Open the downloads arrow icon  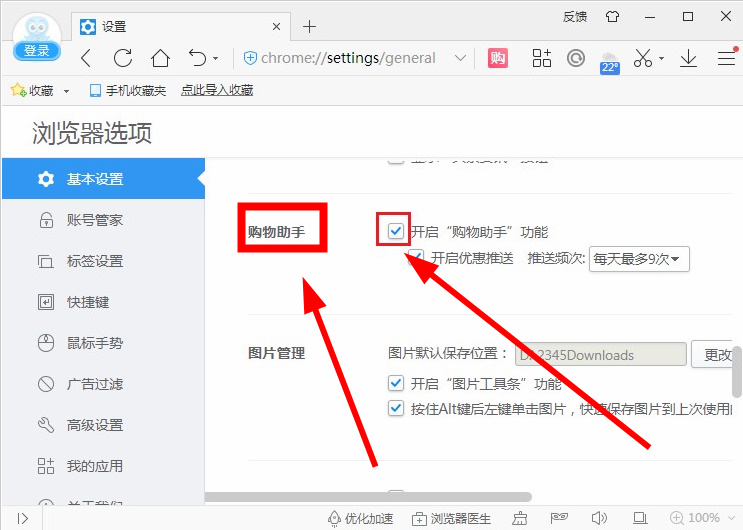coord(688,59)
